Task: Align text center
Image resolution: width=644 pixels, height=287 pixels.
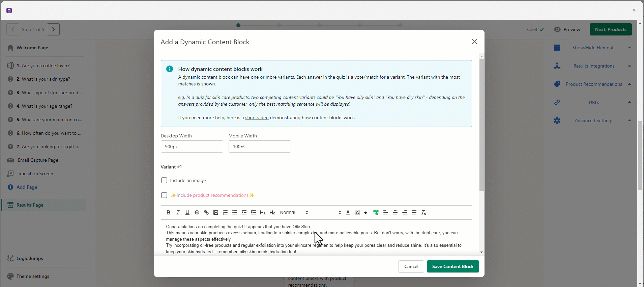Action: (x=395, y=212)
